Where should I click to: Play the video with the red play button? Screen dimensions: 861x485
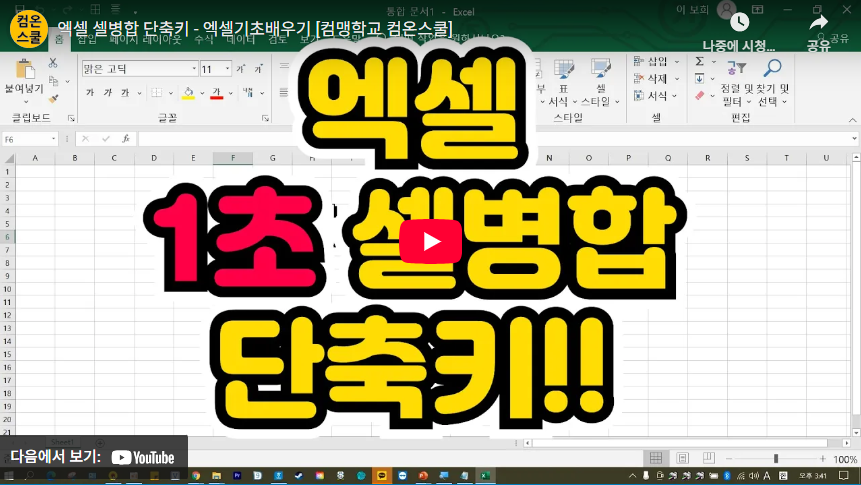(430, 241)
